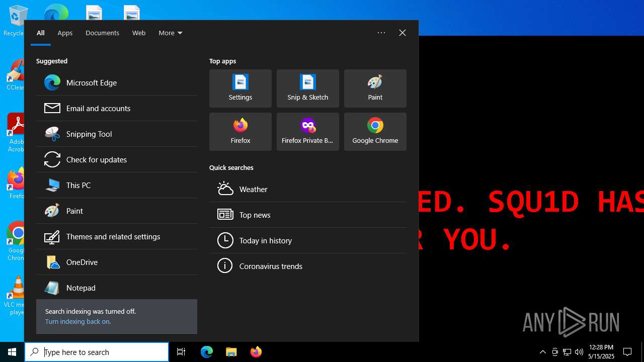644x362 pixels.
Task: Select Check for updates suggestion
Action: point(117,159)
